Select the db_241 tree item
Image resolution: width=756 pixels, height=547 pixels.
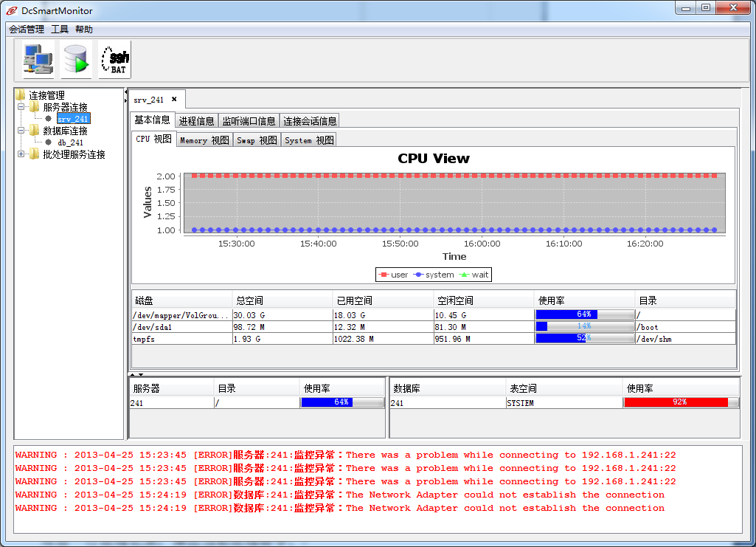coord(70,142)
